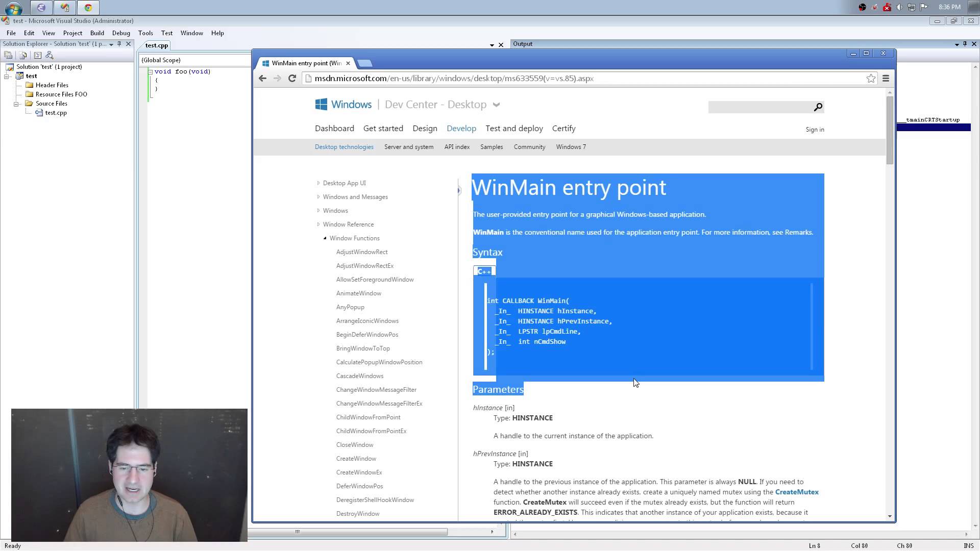Screen dimensions: 980x551
Task: Open the Dashboard link
Action: tap(334, 129)
